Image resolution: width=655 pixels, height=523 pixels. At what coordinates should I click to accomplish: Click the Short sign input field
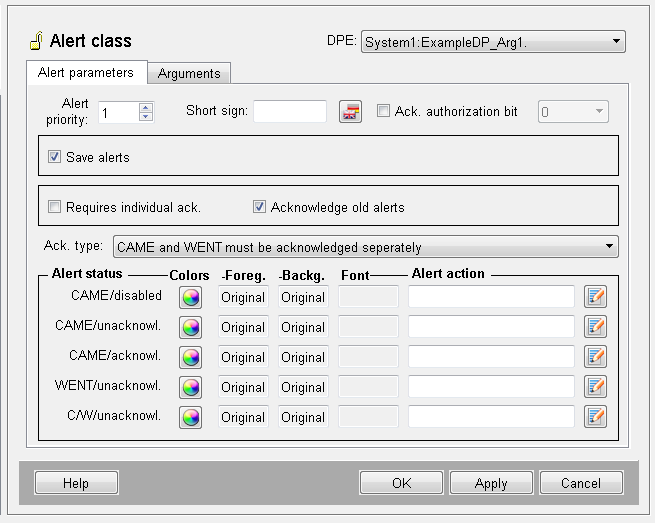click(290, 112)
